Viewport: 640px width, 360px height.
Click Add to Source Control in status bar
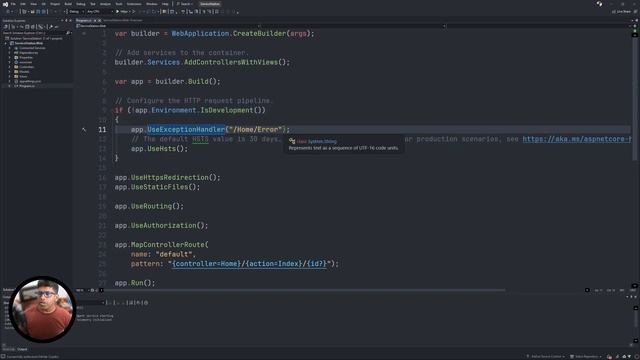tap(546, 356)
